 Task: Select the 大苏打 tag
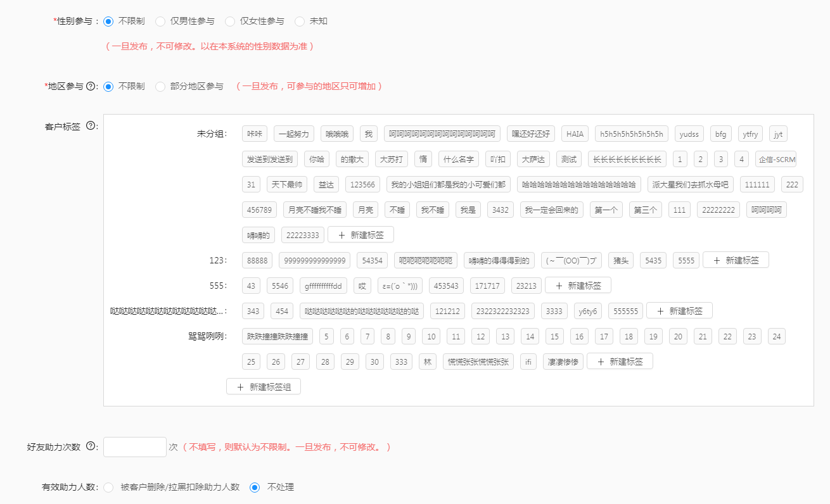pos(392,159)
